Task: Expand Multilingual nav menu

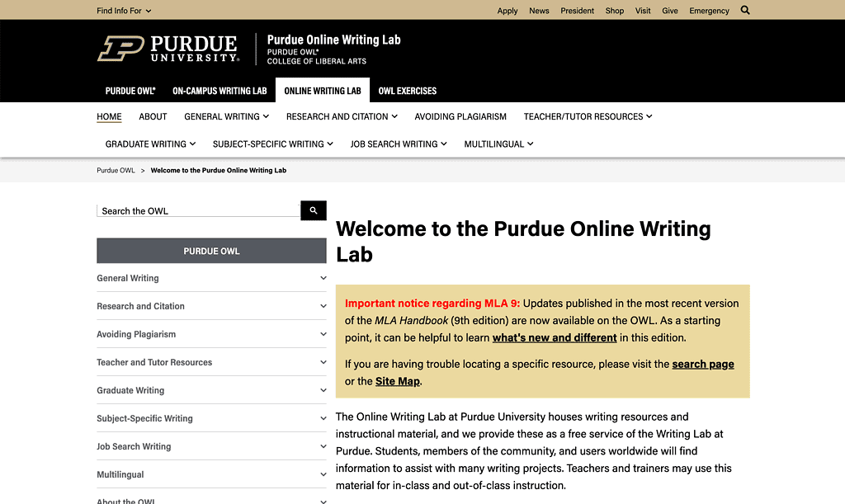Action: [498, 144]
